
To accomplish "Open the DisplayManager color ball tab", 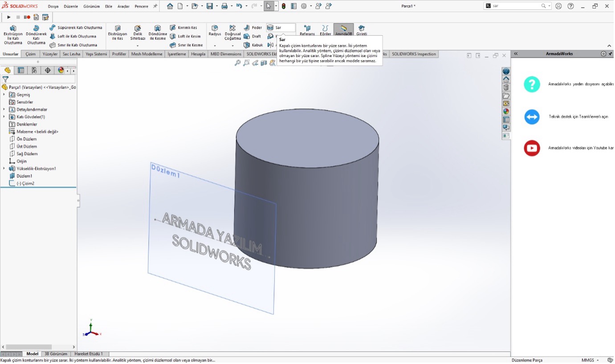I will (x=61, y=70).
